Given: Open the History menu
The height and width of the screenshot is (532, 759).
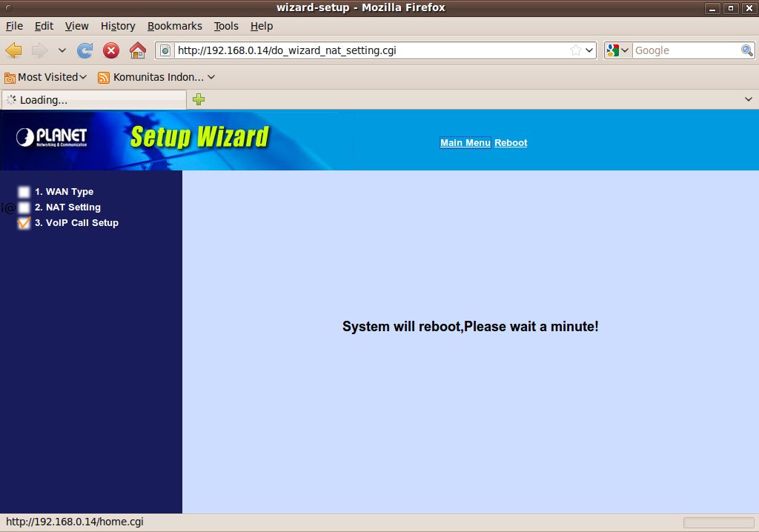Looking at the screenshot, I should click(x=118, y=26).
